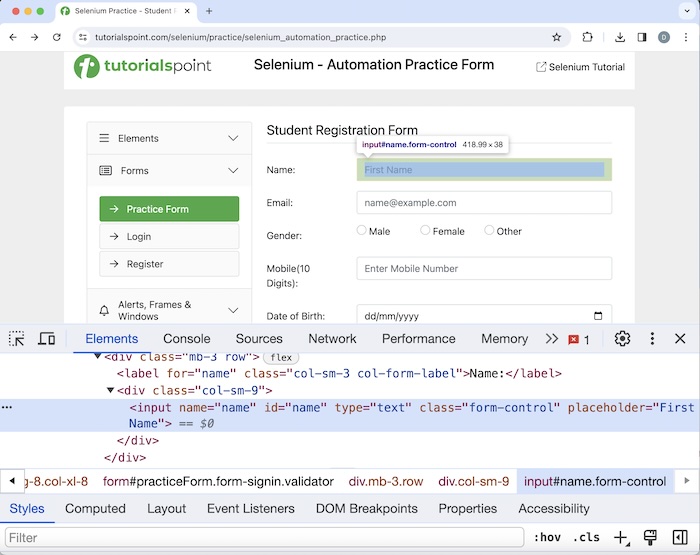The height and width of the screenshot is (555, 700).
Task: Open the Computed styles tab
Action: tap(95, 508)
